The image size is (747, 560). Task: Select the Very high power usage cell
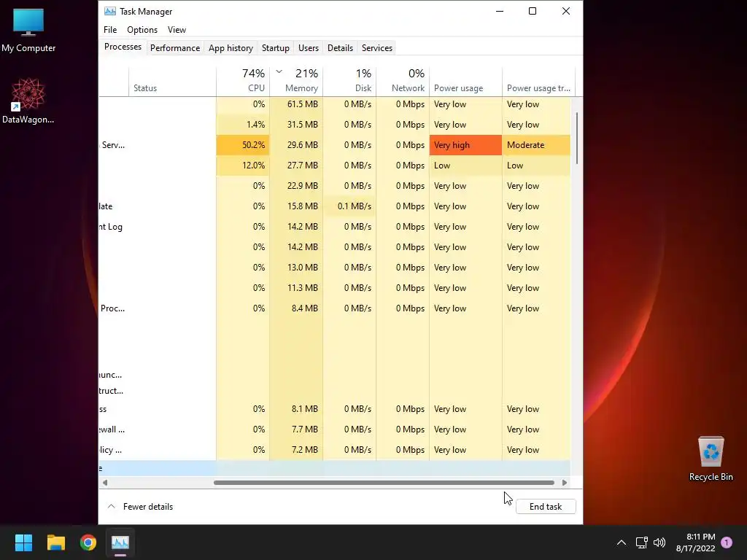pos(465,145)
